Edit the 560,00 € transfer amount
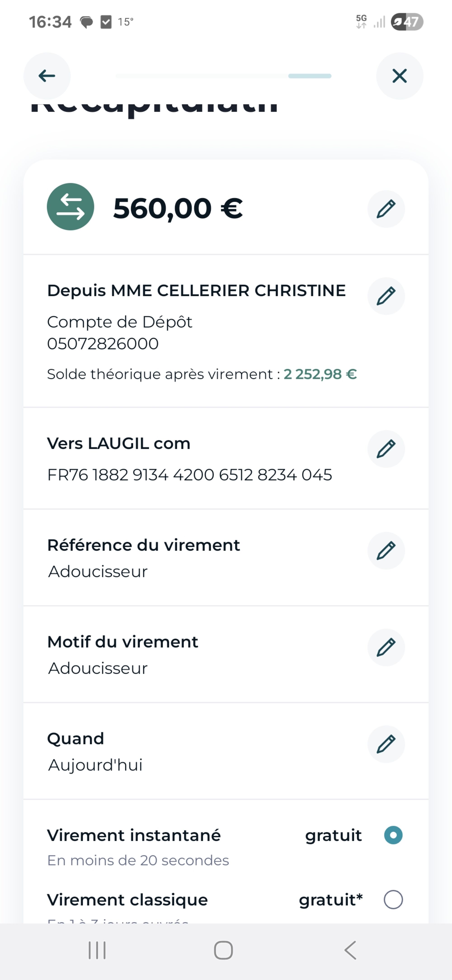452x980 pixels. point(386,209)
